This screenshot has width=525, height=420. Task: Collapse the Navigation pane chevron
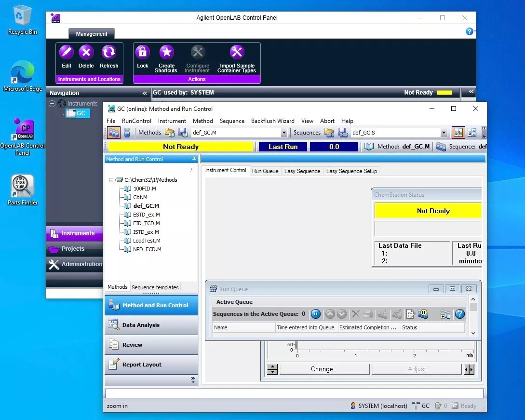click(145, 93)
